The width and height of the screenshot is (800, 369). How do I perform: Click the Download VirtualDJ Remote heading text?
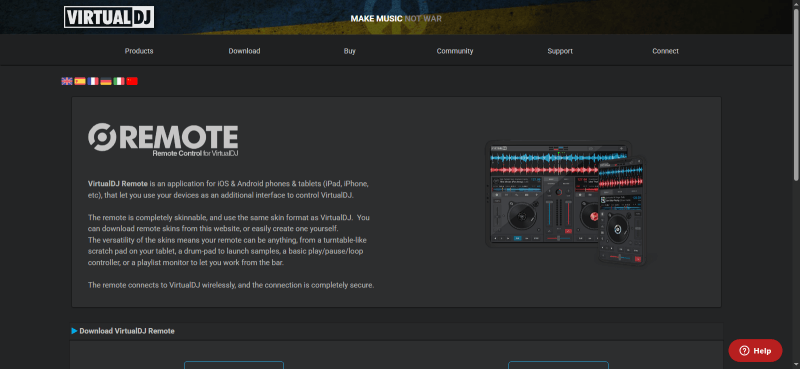tap(127, 331)
